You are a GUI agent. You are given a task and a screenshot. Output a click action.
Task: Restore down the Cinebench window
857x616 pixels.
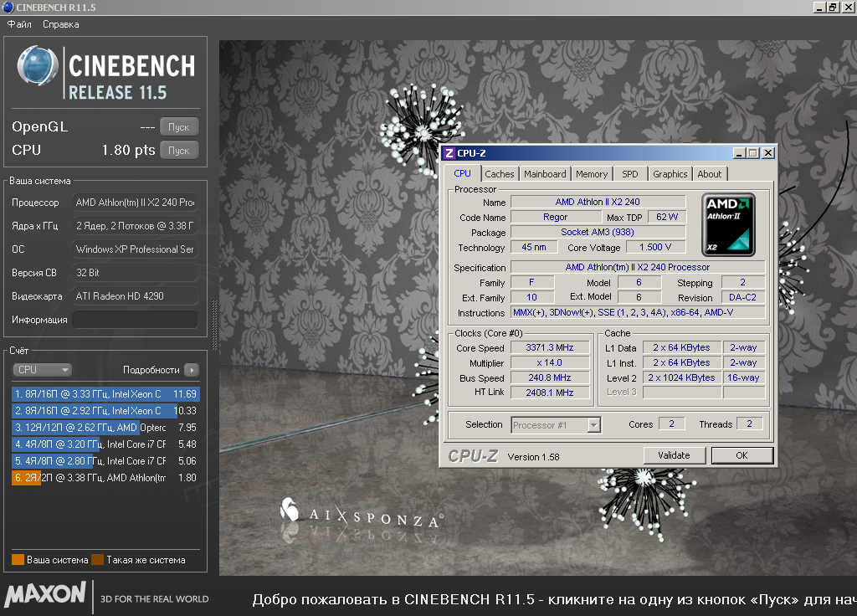tap(833, 7)
